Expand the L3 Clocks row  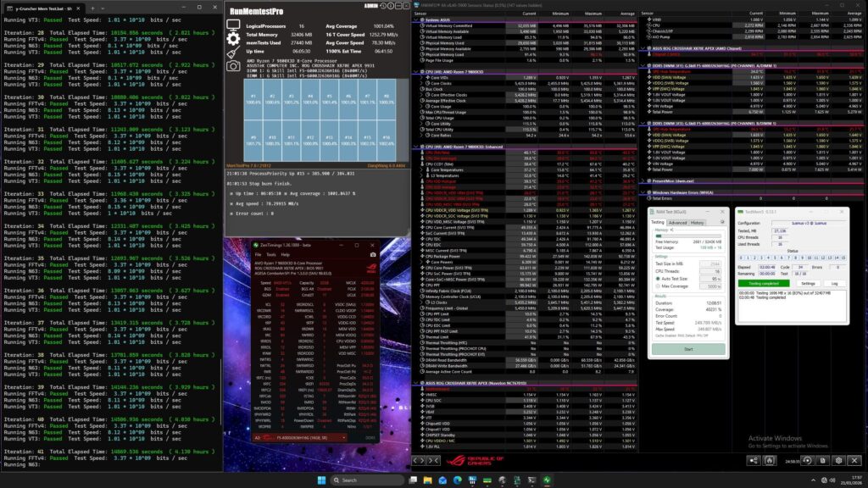point(421,302)
